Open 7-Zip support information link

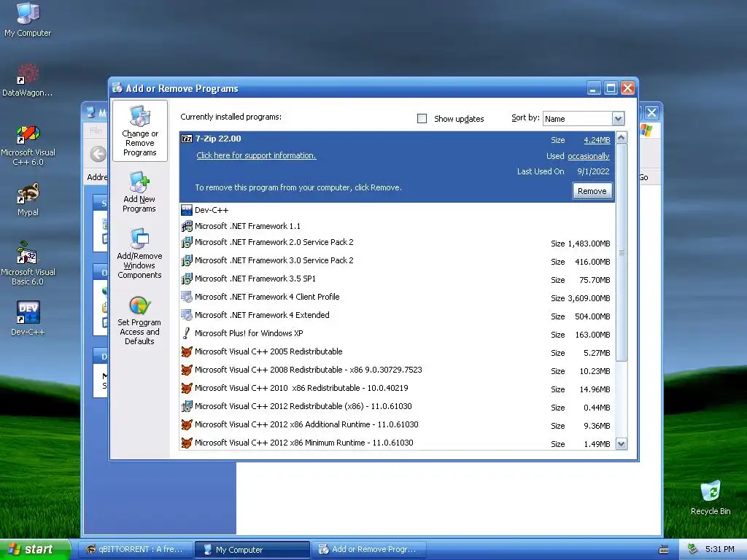pos(256,156)
